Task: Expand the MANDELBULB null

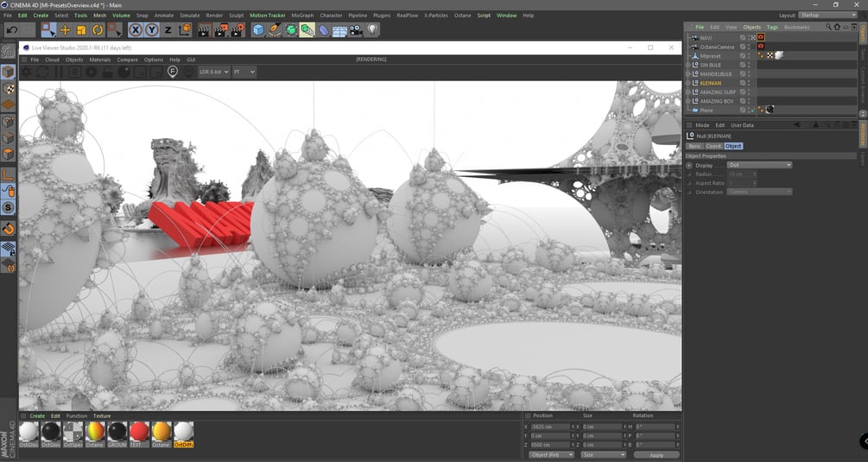Action: tap(688, 74)
